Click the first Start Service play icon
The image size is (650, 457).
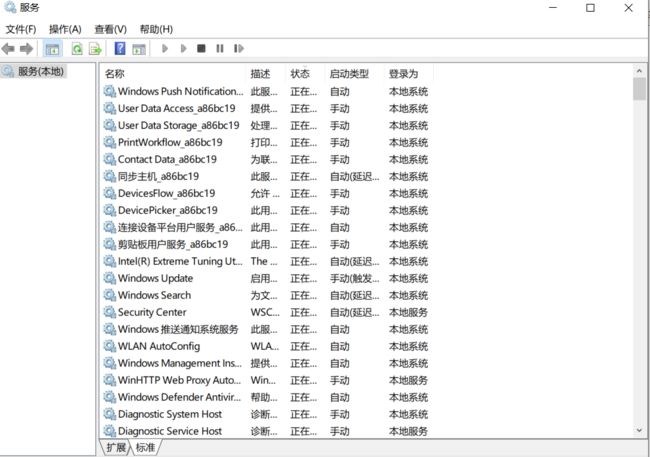coord(165,49)
